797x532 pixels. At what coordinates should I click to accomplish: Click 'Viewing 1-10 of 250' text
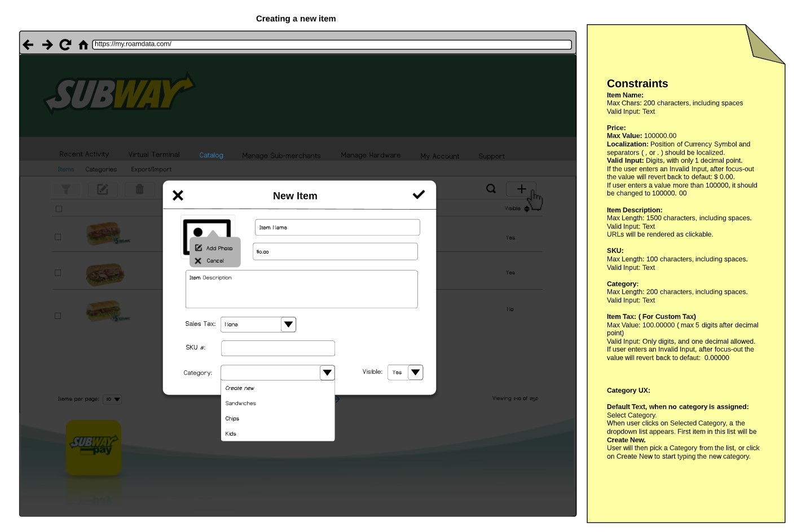click(515, 398)
